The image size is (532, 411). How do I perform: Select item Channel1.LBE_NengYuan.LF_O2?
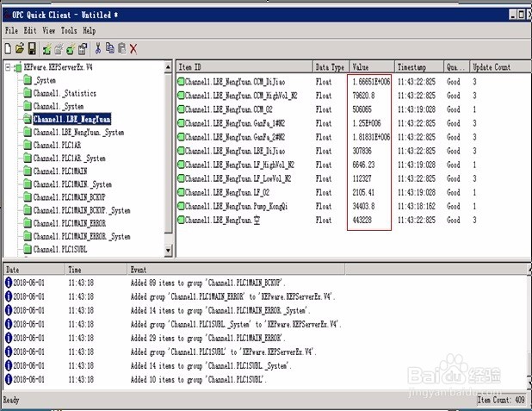(x=227, y=193)
